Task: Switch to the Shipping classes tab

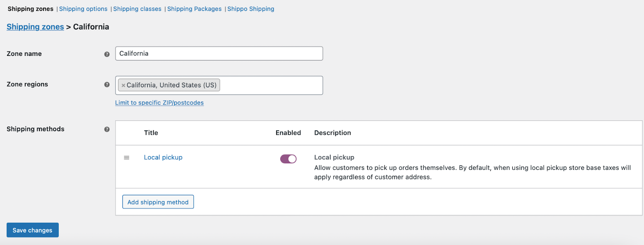Action: pyautogui.click(x=137, y=9)
